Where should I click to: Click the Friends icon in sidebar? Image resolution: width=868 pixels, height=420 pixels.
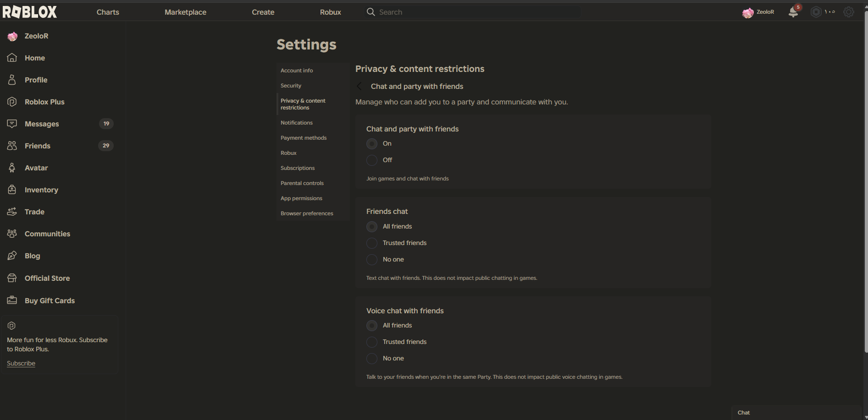(12, 146)
